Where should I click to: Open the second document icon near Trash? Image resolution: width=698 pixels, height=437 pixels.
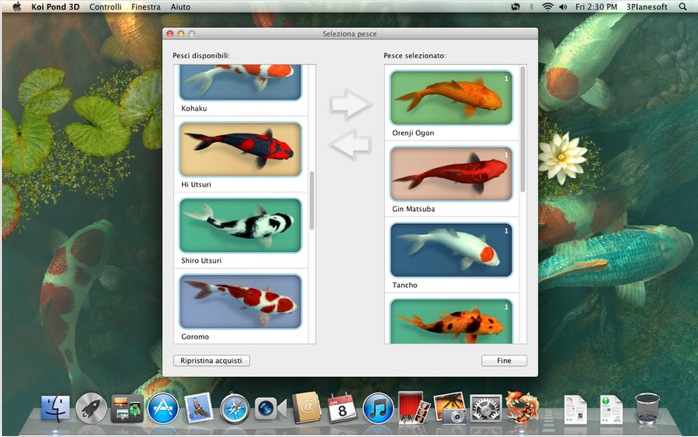[x=611, y=409]
